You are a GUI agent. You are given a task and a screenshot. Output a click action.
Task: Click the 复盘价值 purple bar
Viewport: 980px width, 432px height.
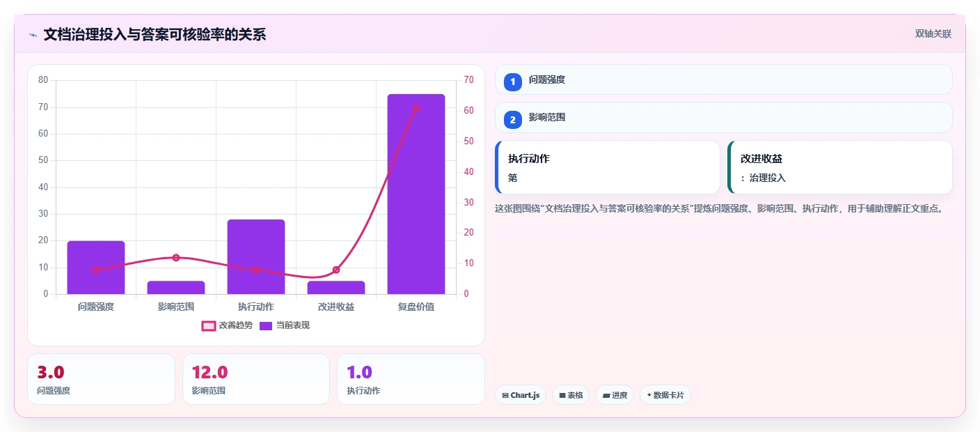coord(416,194)
